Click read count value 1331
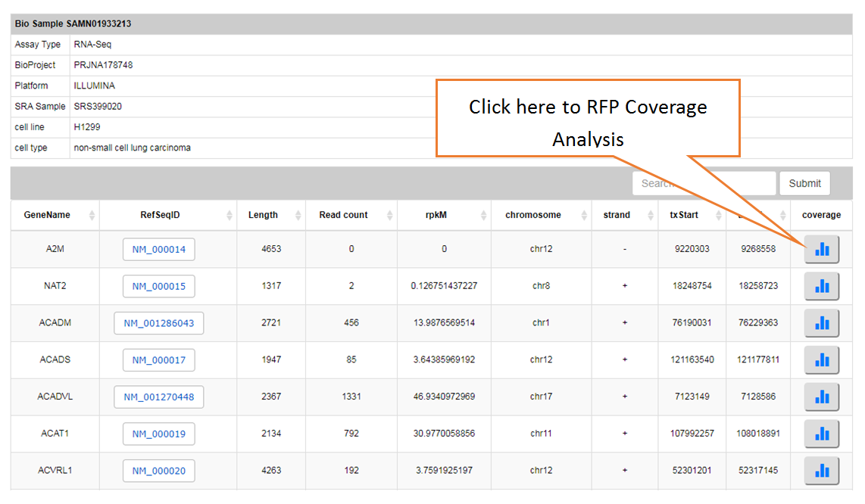The height and width of the screenshot is (504, 865). (351, 397)
